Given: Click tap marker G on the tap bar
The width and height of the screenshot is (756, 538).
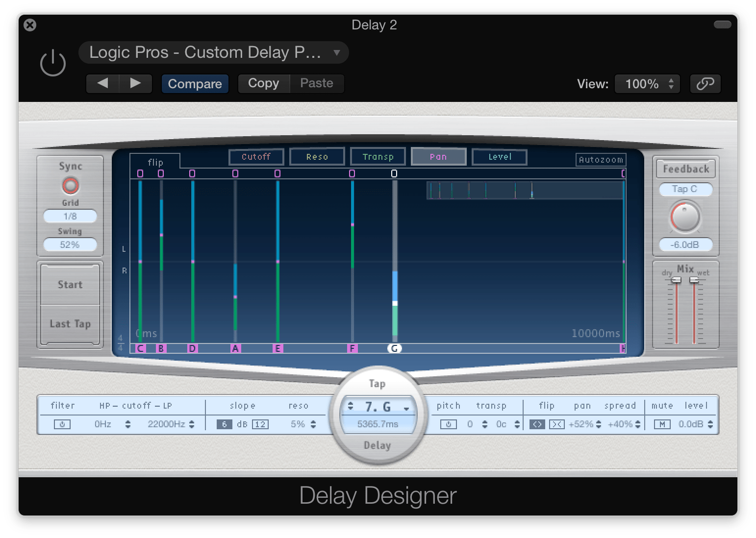Looking at the screenshot, I should pos(394,348).
